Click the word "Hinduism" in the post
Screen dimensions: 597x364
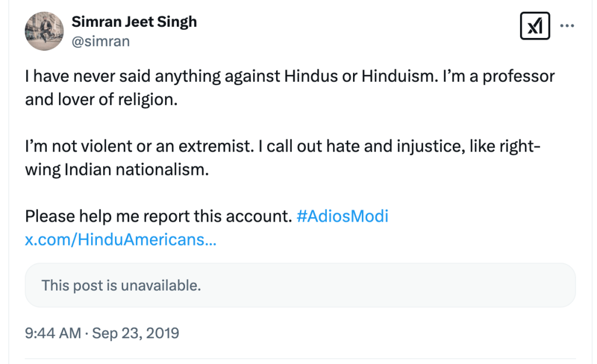pos(394,76)
